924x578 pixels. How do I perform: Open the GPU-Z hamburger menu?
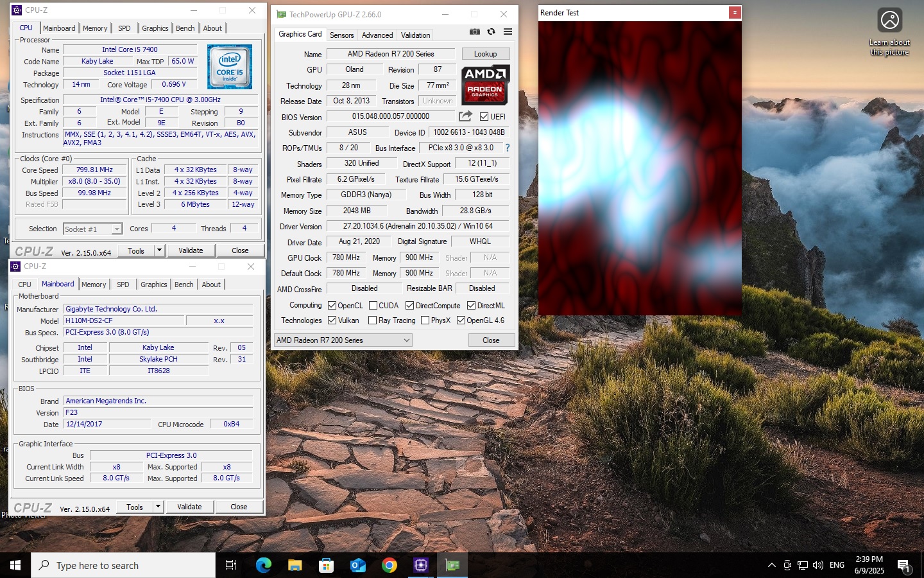[x=508, y=31]
